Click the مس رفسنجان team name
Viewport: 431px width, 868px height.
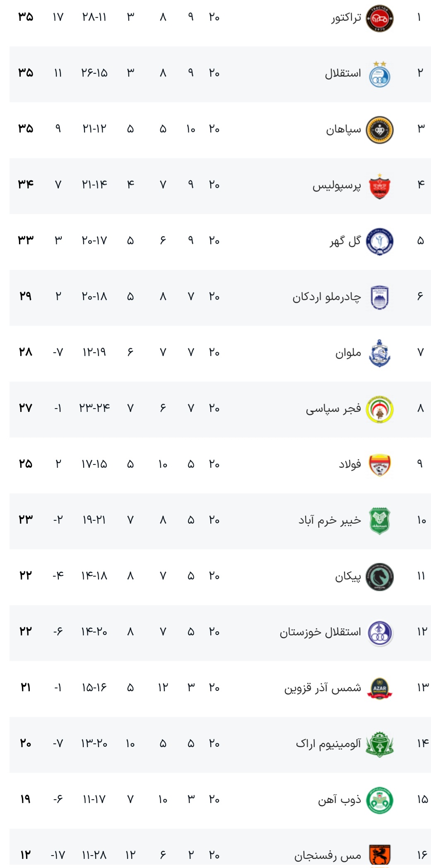(x=327, y=855)
